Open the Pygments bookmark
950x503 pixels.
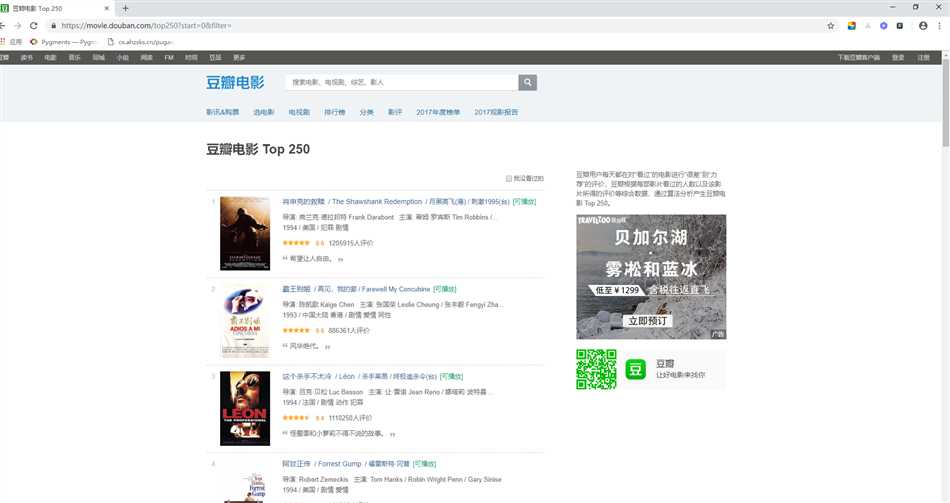point(63,42)
